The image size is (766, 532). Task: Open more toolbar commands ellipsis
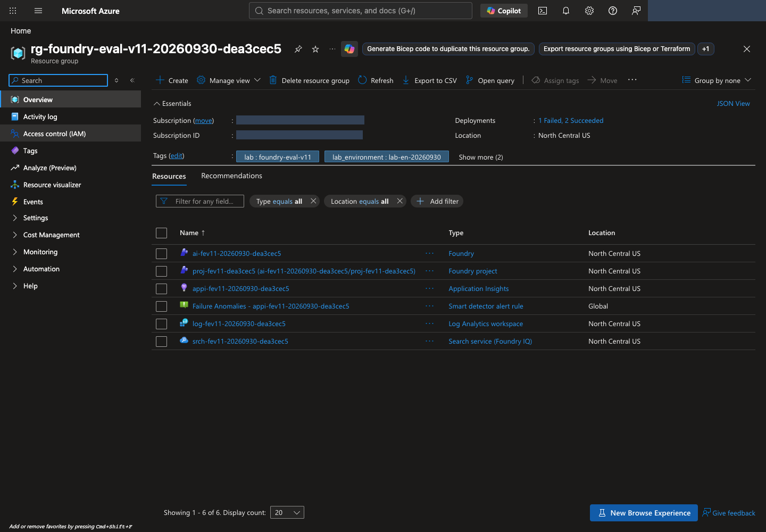(x=632, y=80)
